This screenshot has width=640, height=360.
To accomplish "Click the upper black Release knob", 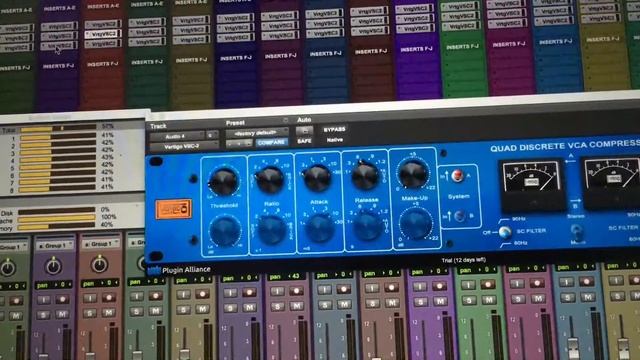I will tap(364, 176).
